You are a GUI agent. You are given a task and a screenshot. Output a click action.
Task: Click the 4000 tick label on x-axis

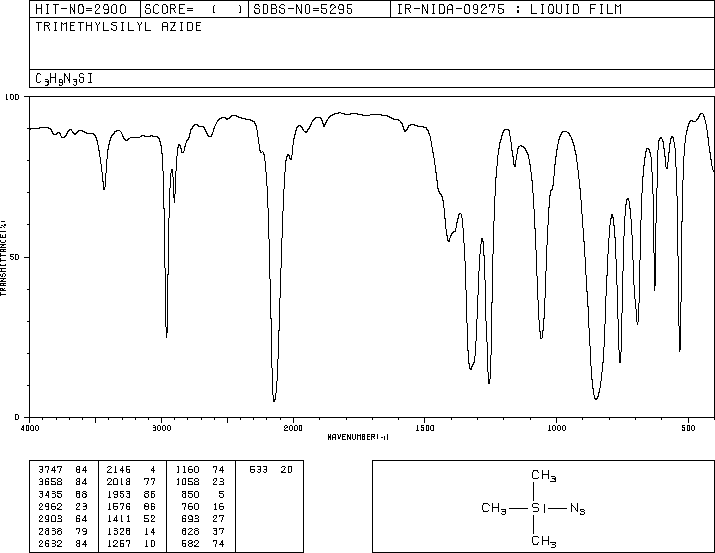tap(30, 428)
